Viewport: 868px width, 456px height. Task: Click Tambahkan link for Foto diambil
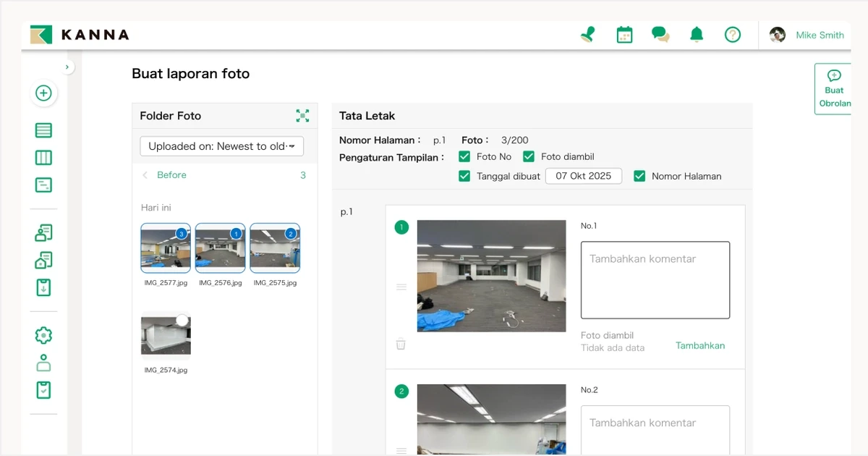(x=700, y=346)
